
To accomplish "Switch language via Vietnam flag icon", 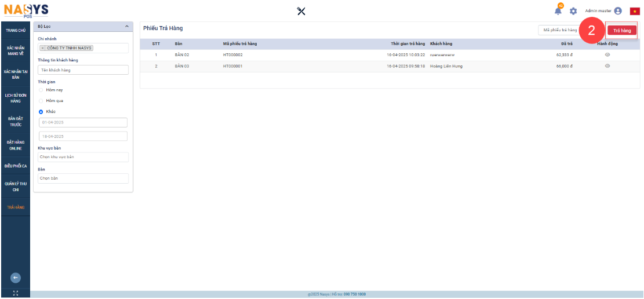I will [635, 11].
